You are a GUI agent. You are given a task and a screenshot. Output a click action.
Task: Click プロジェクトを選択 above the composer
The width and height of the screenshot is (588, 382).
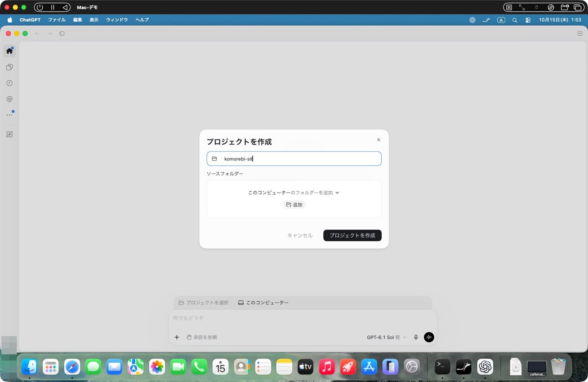coord(204,303)
